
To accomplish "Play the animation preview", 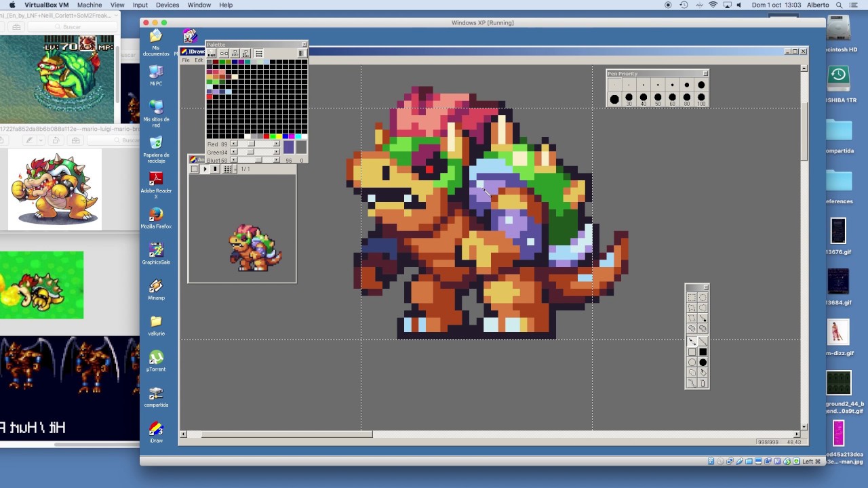I will point(205,169).
